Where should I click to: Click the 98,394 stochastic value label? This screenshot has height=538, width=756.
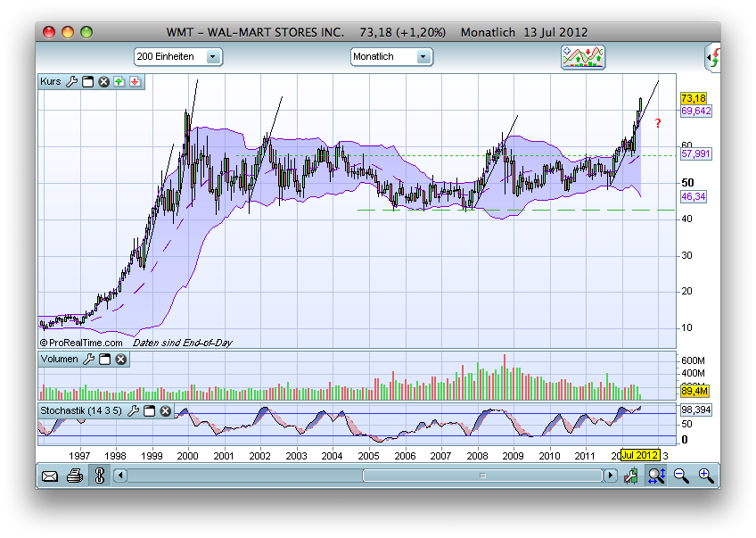pyautogui.click(x=696, y=410)
